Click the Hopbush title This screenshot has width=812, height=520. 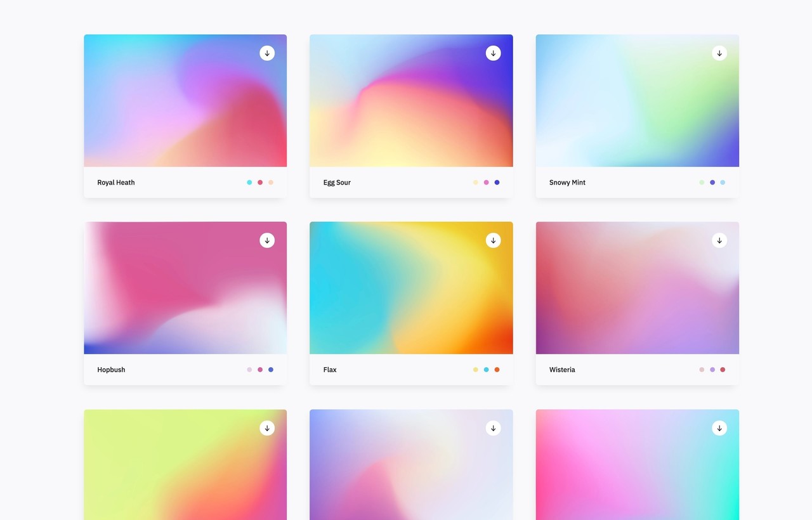[x=111, y=370]
